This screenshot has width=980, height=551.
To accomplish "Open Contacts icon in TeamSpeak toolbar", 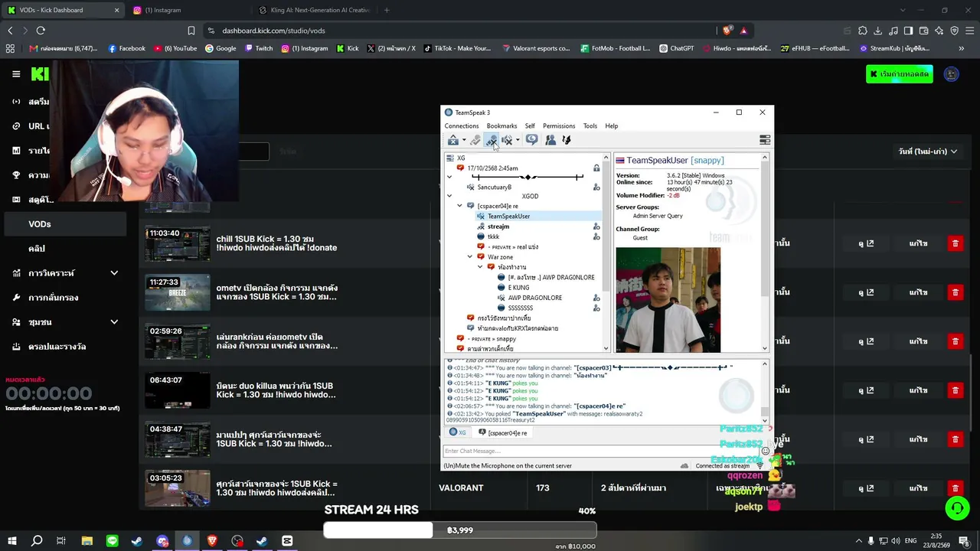I will pos(550,140).
